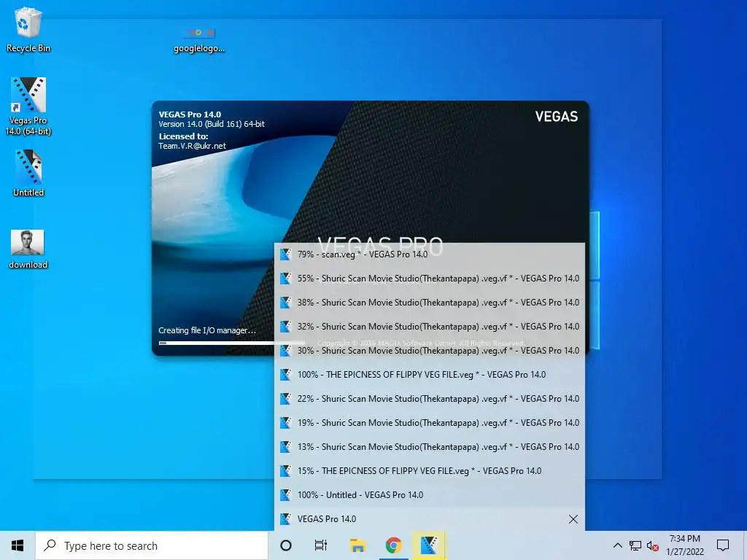Switch to the 13% Shuric Scan Movie Studio window

click(x=430, y=447)
